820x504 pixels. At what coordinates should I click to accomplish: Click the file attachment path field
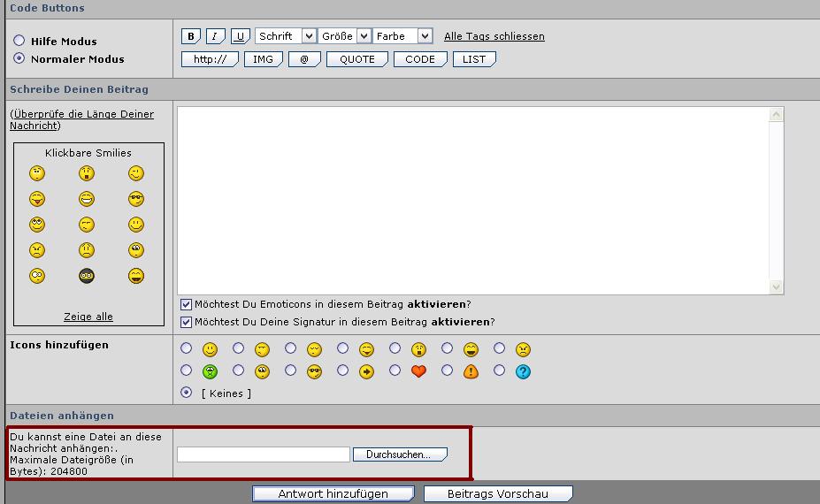264,454
